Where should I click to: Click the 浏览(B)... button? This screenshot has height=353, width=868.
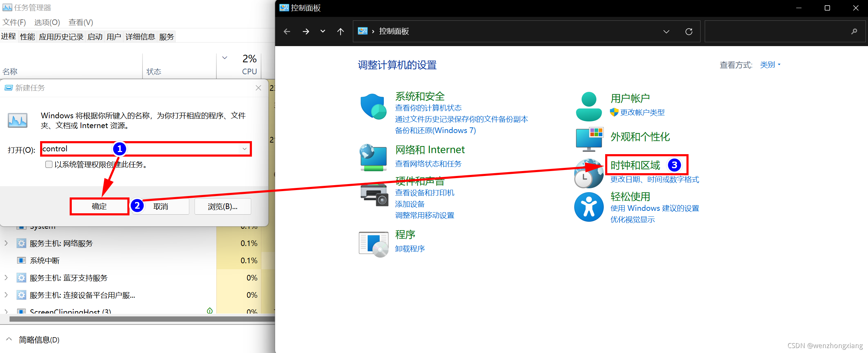pos(222,206)
